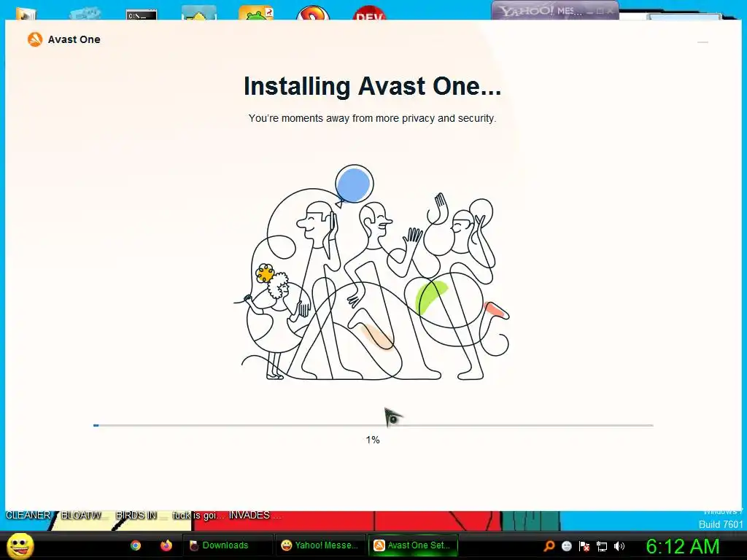Click the Avast One orange logo
The height and width of the screenshot is (560, 747).
[x=35, y=39]
